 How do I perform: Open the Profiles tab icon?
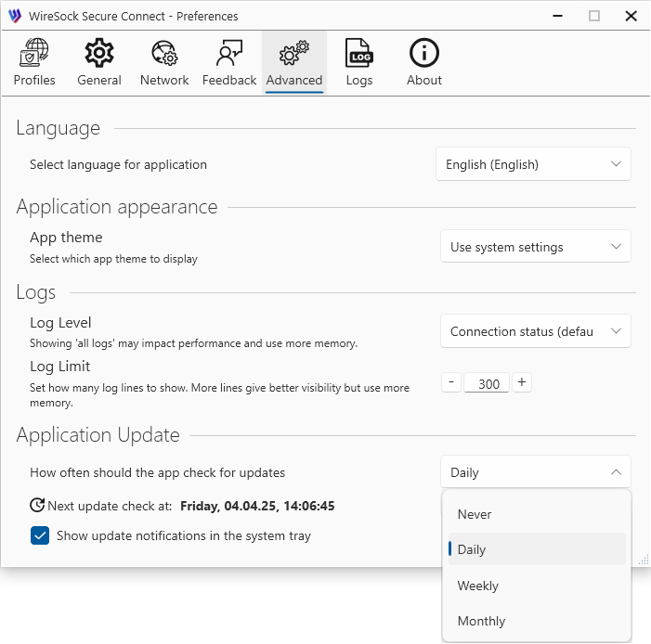click(x=34, y=53)
